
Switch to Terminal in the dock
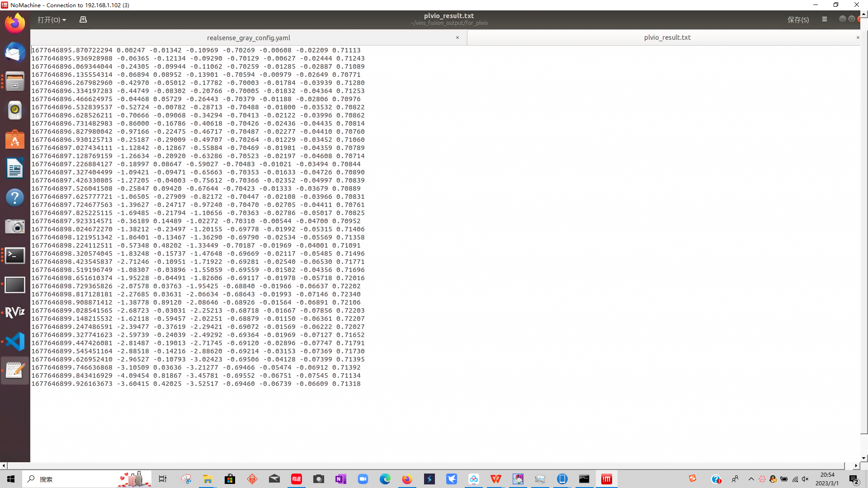pyautogui.click(x=15, y=256)
